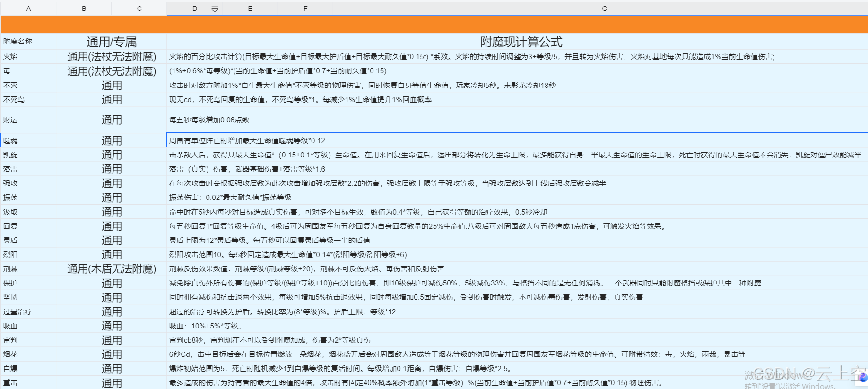Select the cell '过量治疗'

point(28,311)
